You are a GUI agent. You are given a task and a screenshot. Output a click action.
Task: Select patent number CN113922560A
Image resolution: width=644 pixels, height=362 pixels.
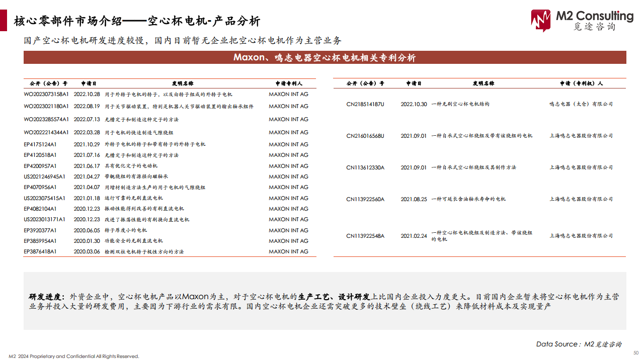(x=365, y=199)
